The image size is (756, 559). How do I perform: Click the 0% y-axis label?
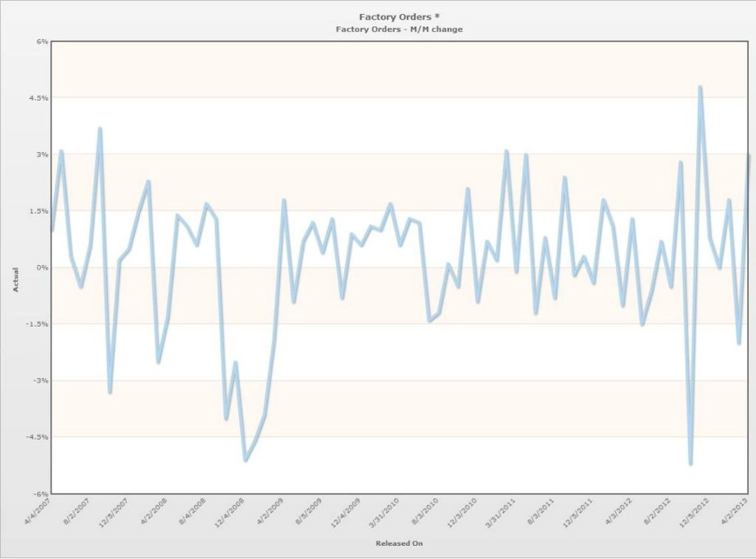[x=43, y=268]
